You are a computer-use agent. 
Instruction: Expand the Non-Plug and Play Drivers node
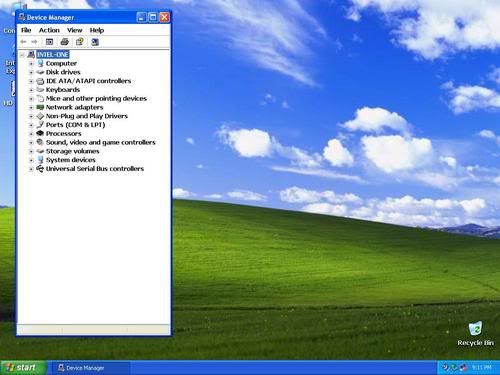click(x=31, y=116)
